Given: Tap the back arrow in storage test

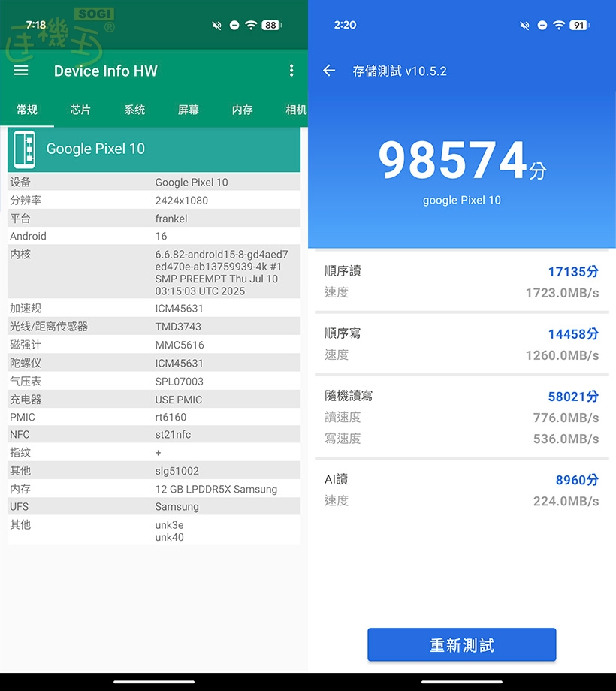Looking at the screenshot, I should [x=329, y=71].
